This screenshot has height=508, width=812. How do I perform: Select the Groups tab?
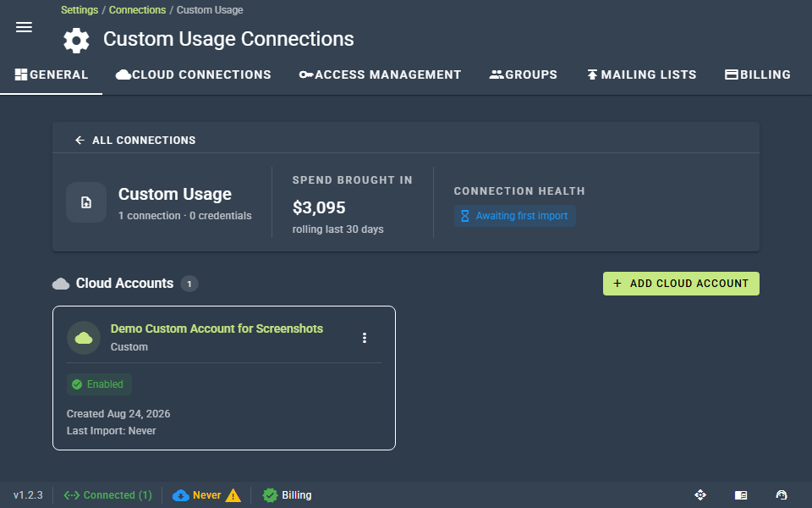(x=524, y=75)
